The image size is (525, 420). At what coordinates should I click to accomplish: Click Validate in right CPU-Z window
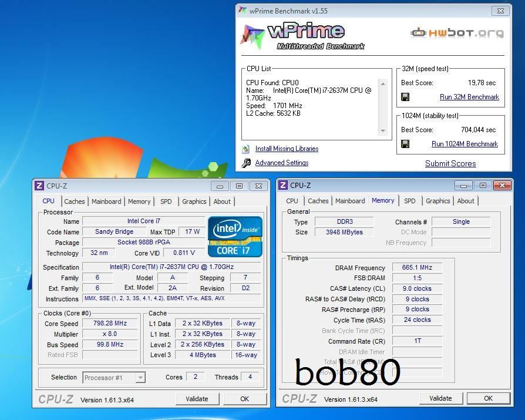[440, 398]
